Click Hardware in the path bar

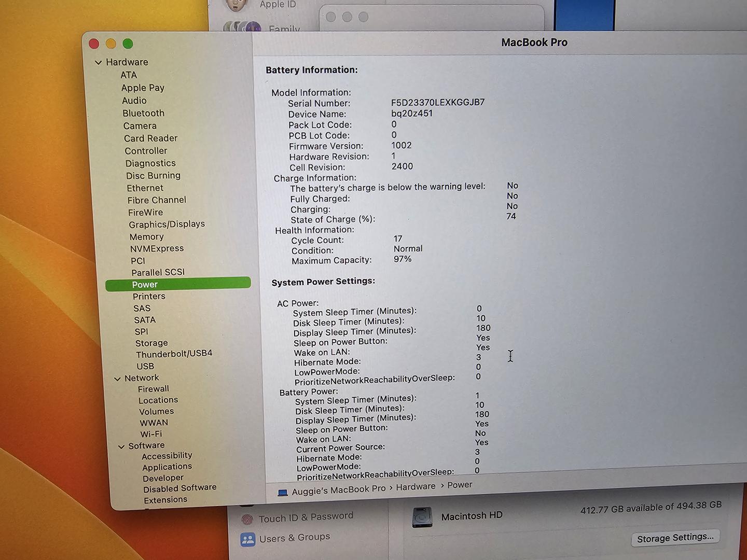click(416, 487)
